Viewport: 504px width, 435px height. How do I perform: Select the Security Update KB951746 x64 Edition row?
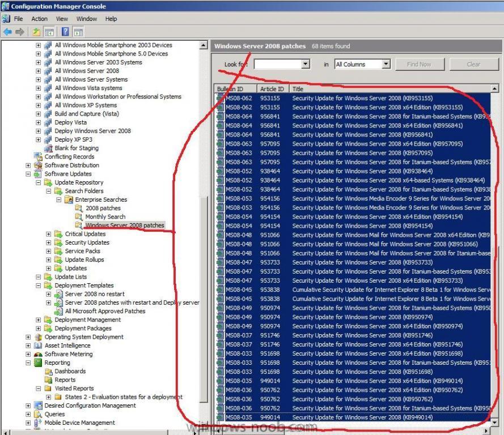(353, 344)
